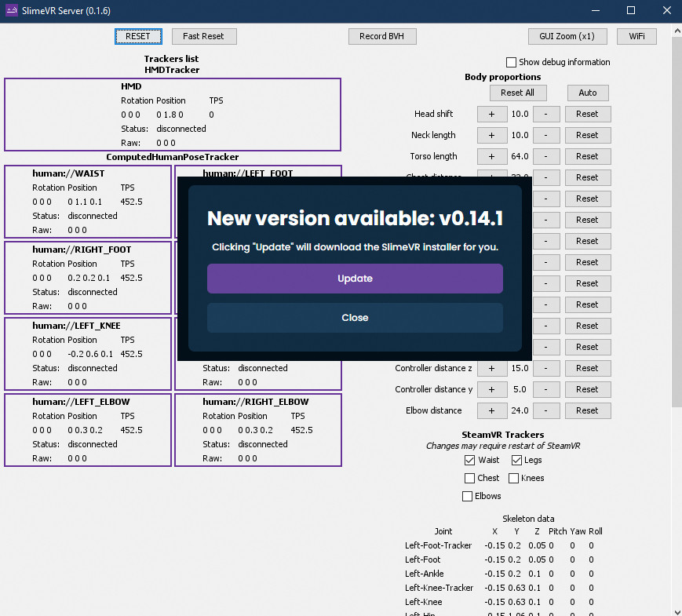The height and width of the screenshot is (616, 682).
Task: Uncheck the Legs SteamVR tracker
Action: tap(516, 461)
